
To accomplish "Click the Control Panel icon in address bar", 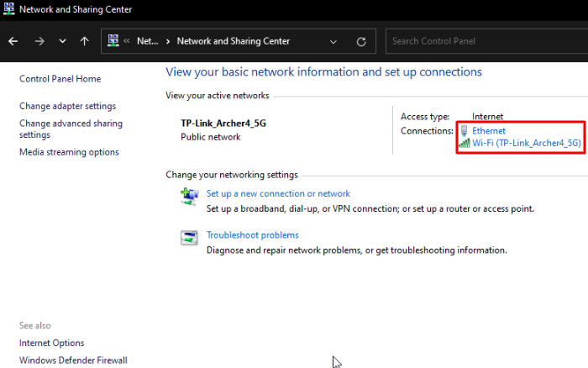I will click(x=113, y=40).
